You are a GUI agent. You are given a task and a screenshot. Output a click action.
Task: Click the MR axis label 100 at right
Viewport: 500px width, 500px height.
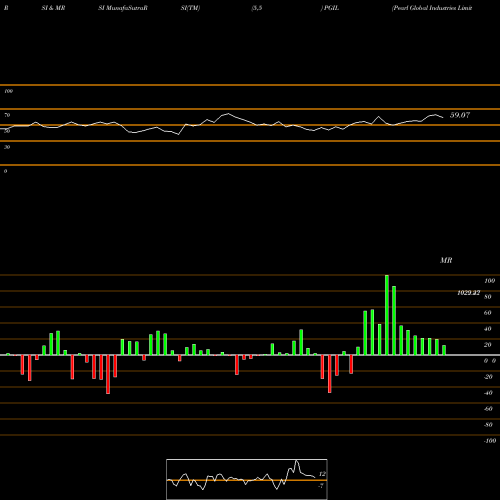(490, 281)
